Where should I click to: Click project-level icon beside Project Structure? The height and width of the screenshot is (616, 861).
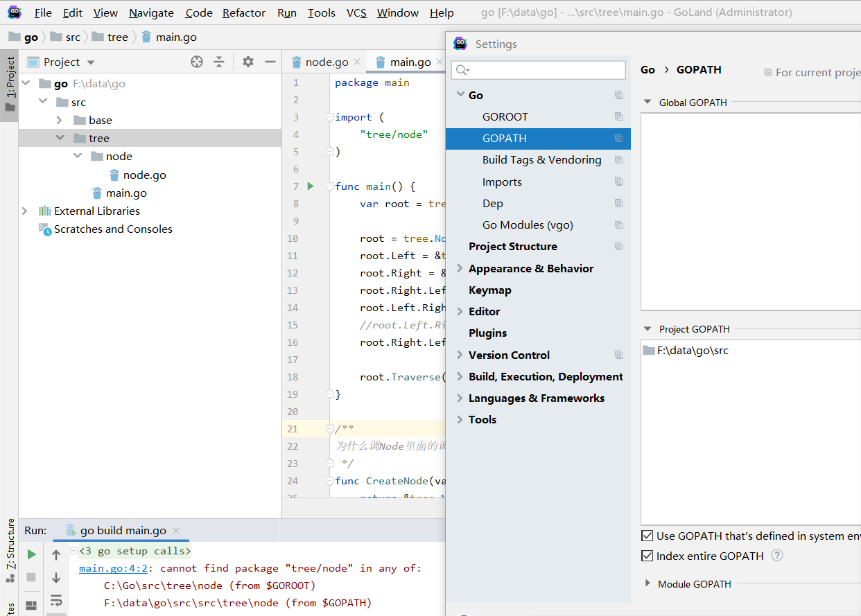(618, 246)
